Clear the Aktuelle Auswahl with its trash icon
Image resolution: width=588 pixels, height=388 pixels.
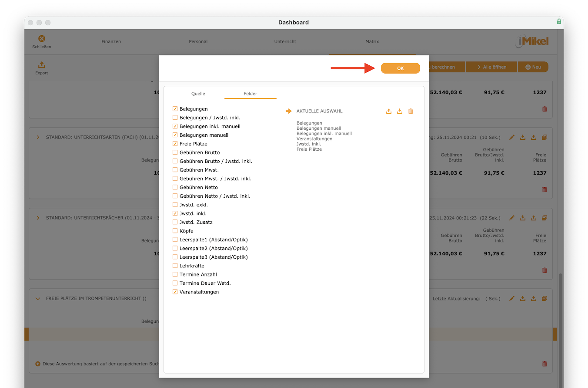coord(411,111)
